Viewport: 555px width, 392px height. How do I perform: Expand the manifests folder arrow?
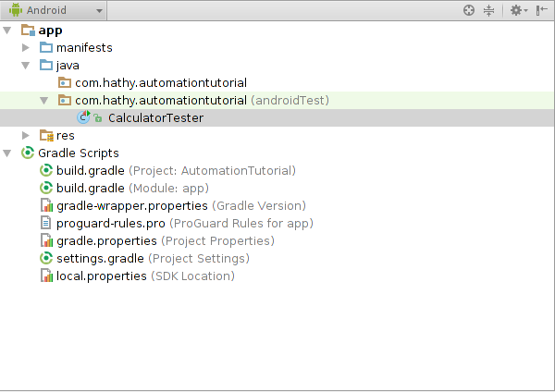pos(27,47)
